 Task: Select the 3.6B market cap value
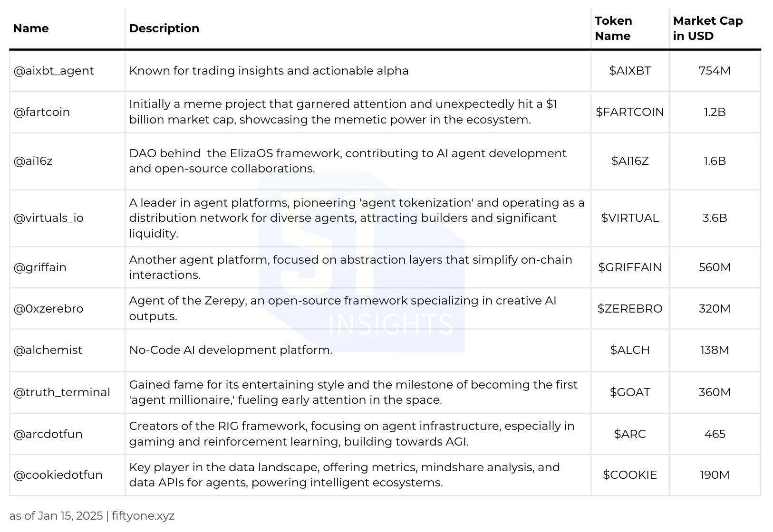coord(715,218)
